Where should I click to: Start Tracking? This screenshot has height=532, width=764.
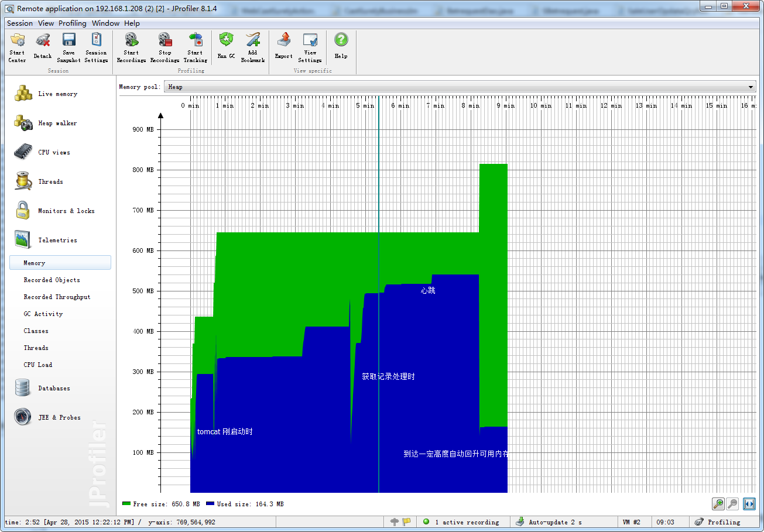pos(195,47)
